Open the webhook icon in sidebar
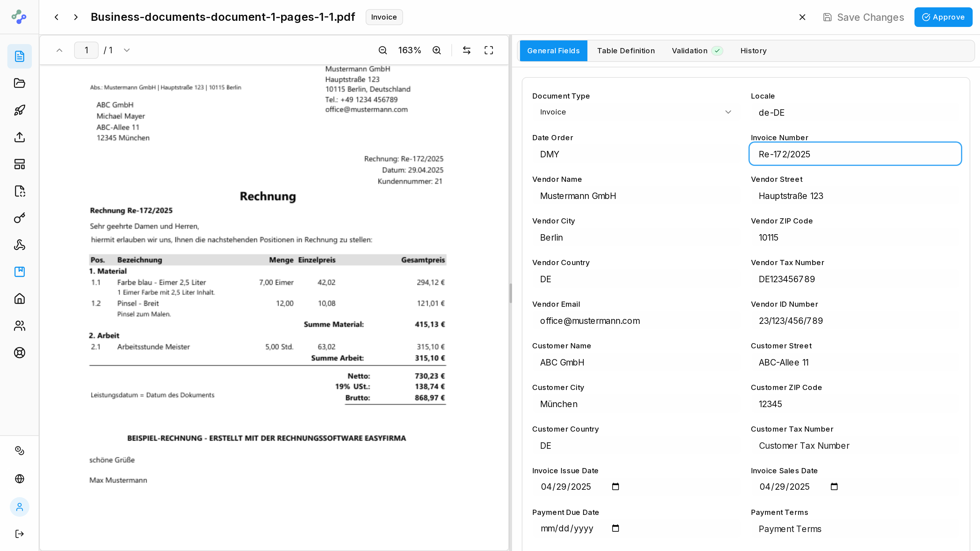 (x=19, y=245)
